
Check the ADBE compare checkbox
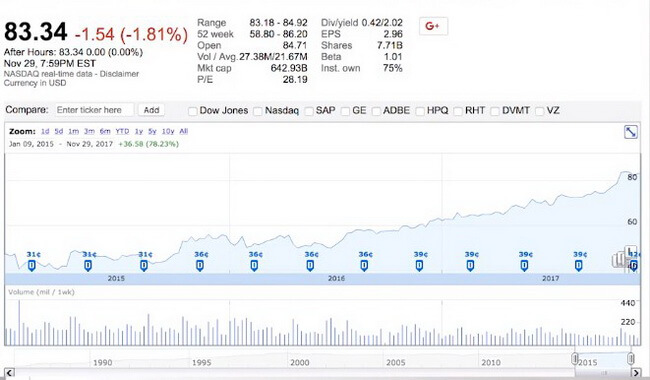point(376,111)
